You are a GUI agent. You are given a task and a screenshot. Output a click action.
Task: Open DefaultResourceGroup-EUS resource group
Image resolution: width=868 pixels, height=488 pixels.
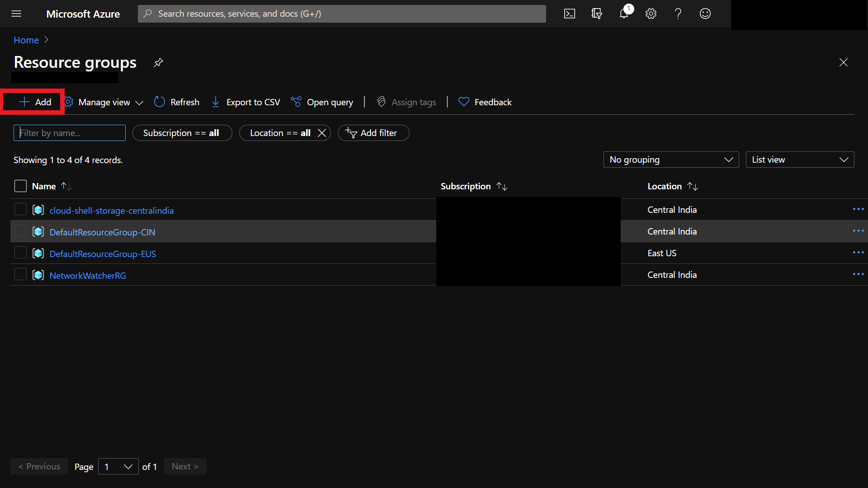[103, 253]
